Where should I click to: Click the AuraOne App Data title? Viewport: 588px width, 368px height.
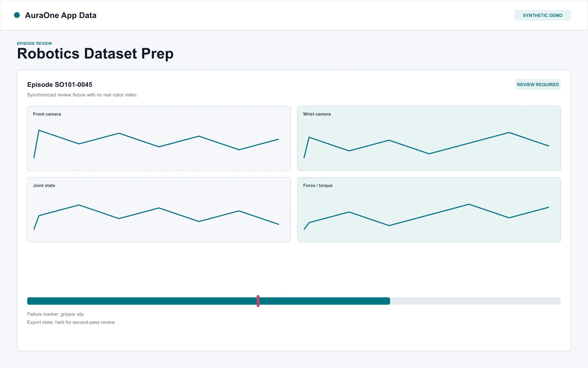click(x=61, y=15)
